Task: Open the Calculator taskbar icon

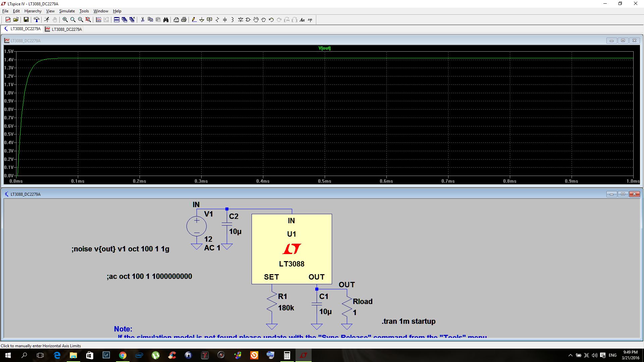Action: [287, 355]
